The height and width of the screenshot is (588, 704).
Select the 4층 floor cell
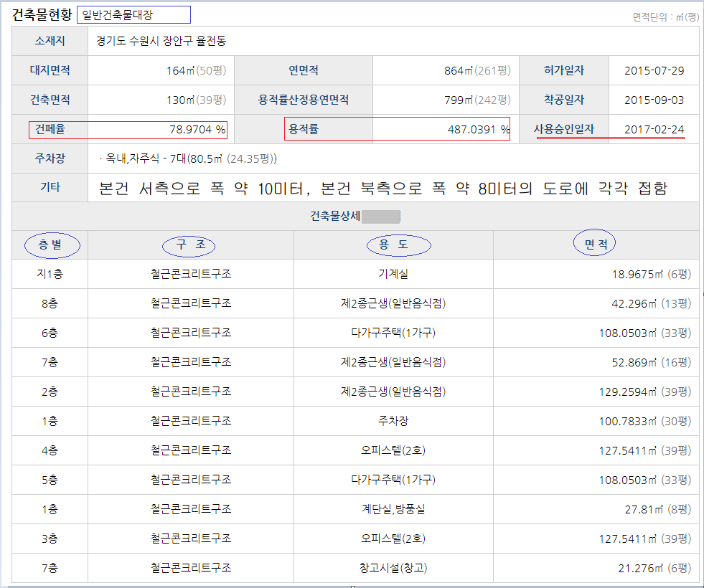pyautogui.click(x=50, y=450)
